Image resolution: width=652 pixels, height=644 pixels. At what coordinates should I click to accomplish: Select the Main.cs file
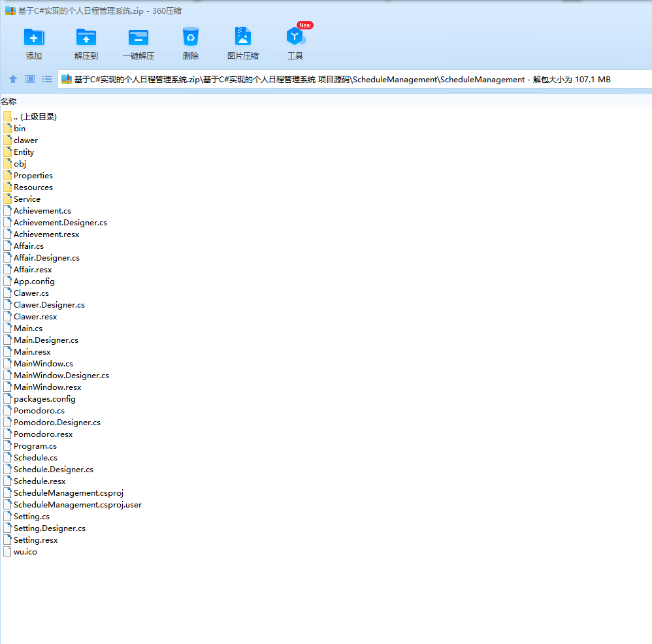pos(23,329)
